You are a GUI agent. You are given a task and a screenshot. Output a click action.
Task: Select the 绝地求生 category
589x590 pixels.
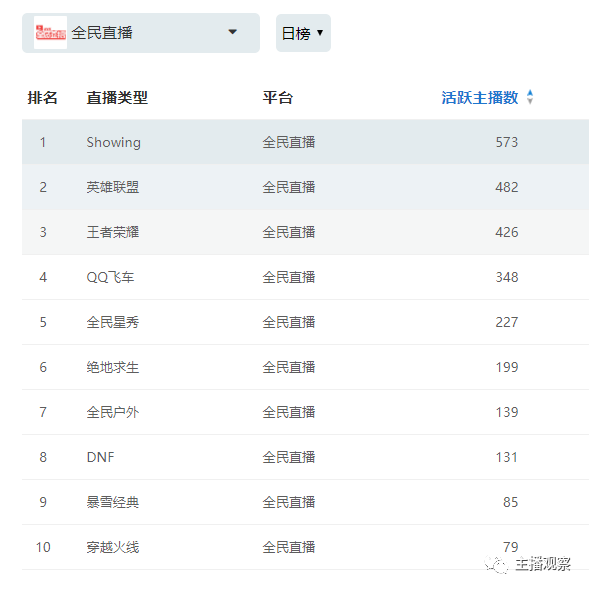(113, 367)
